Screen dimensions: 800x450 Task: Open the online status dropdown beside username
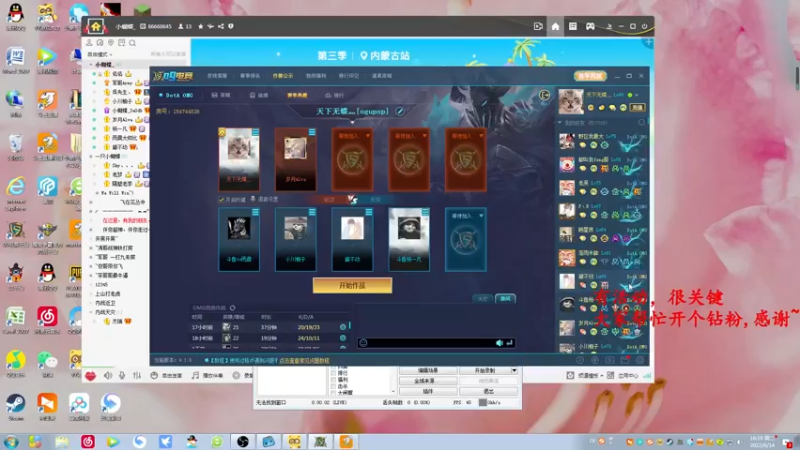click(637, 95)
